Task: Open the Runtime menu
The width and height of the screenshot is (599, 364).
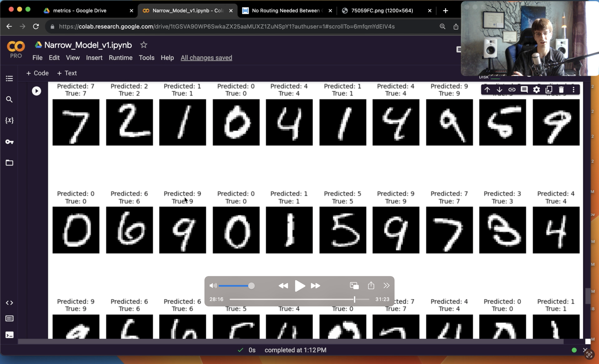Action: (x=120, y=58)
